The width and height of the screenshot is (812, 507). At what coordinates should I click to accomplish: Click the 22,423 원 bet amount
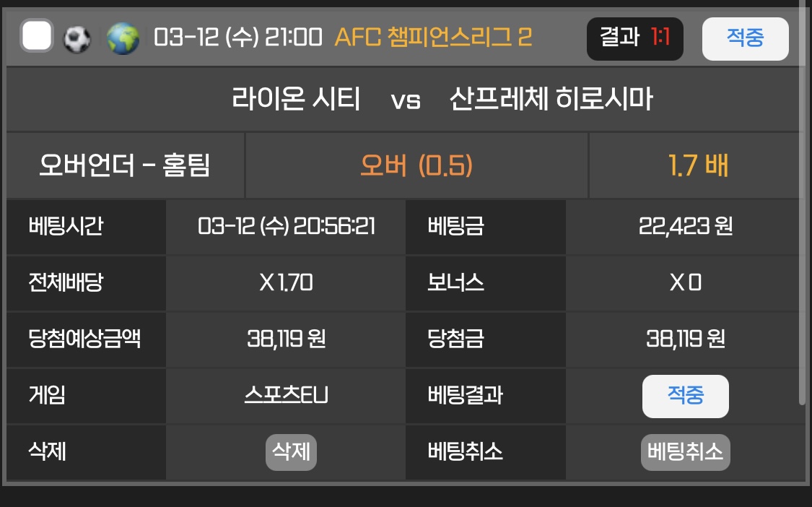click(x=685, y=226)
